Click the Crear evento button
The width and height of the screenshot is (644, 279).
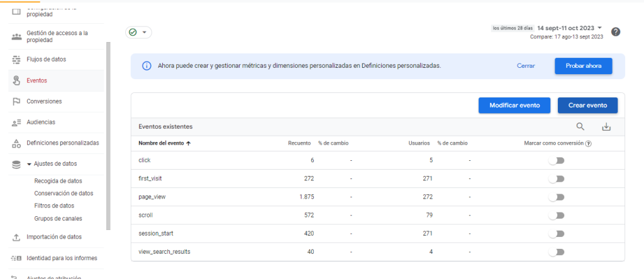587,106
